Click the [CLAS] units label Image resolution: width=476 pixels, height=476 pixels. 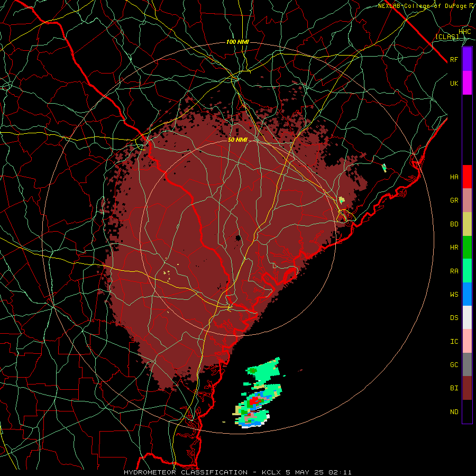click(x=447, y=36)
